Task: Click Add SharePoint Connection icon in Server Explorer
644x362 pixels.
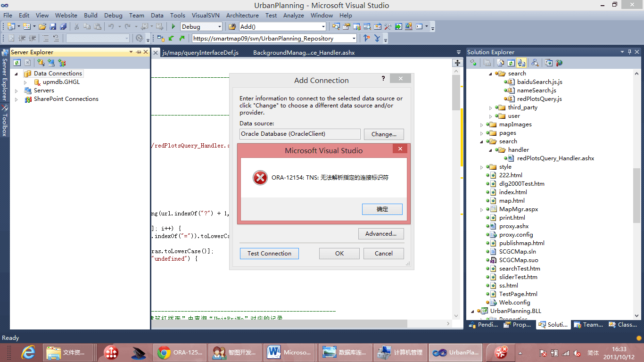Action: pos(62,63)
